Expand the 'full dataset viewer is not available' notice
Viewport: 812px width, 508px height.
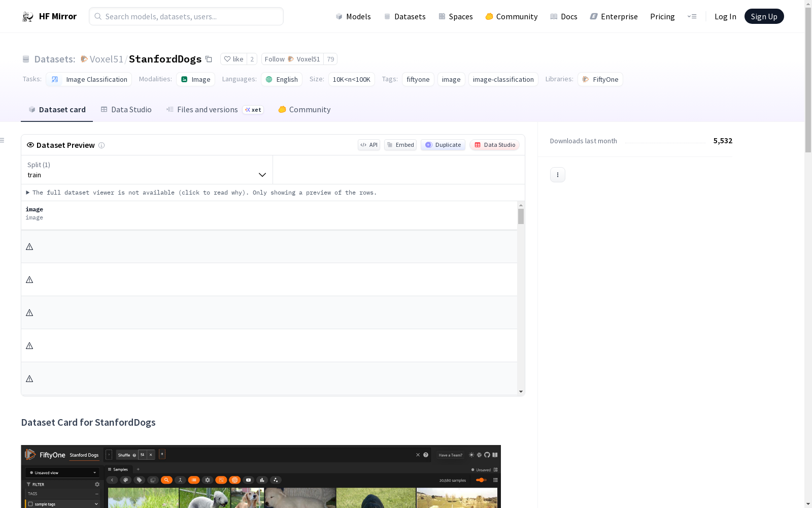(x=201, y=193)
